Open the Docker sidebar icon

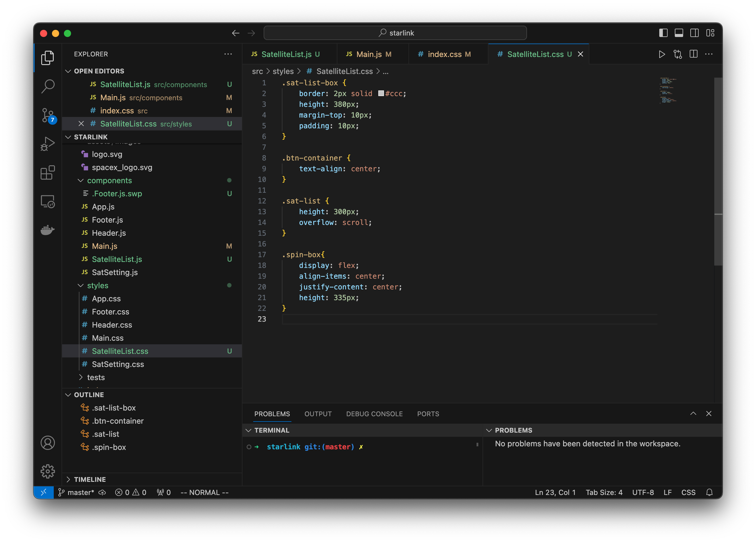tap(48, 230)
